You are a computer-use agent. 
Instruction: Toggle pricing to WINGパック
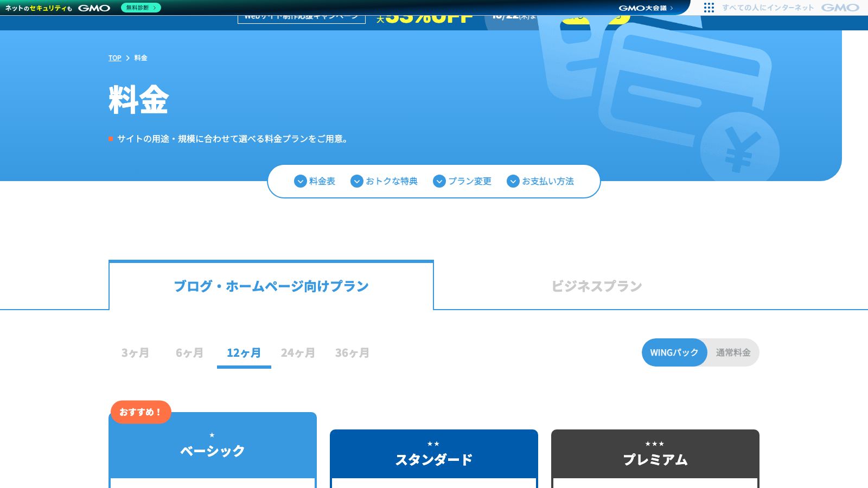click(674, 352)
